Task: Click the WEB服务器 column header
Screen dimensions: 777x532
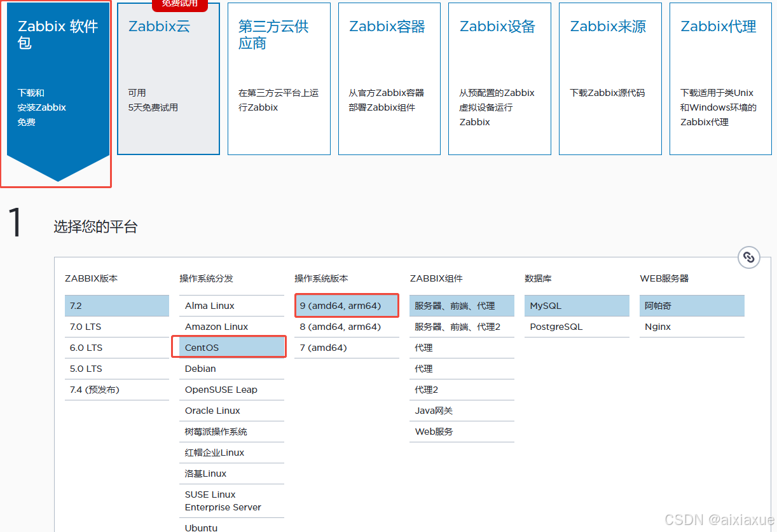Action: pos(664,278)
